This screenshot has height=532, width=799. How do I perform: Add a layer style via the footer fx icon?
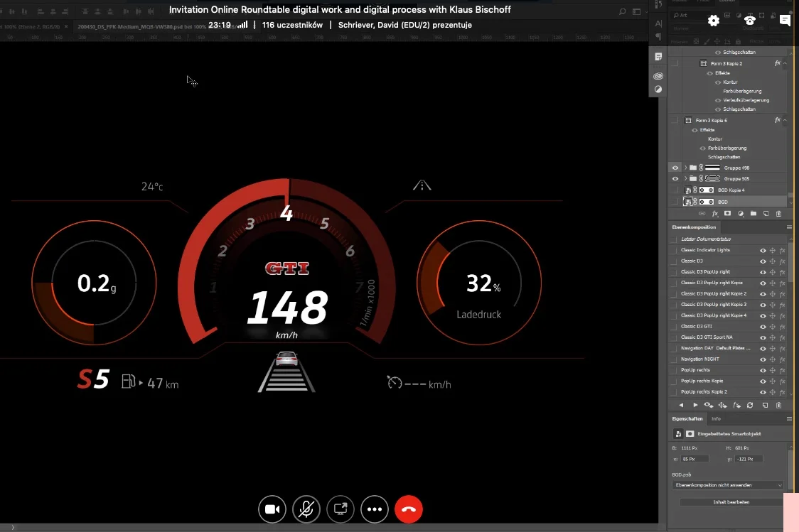coord(715,214)
